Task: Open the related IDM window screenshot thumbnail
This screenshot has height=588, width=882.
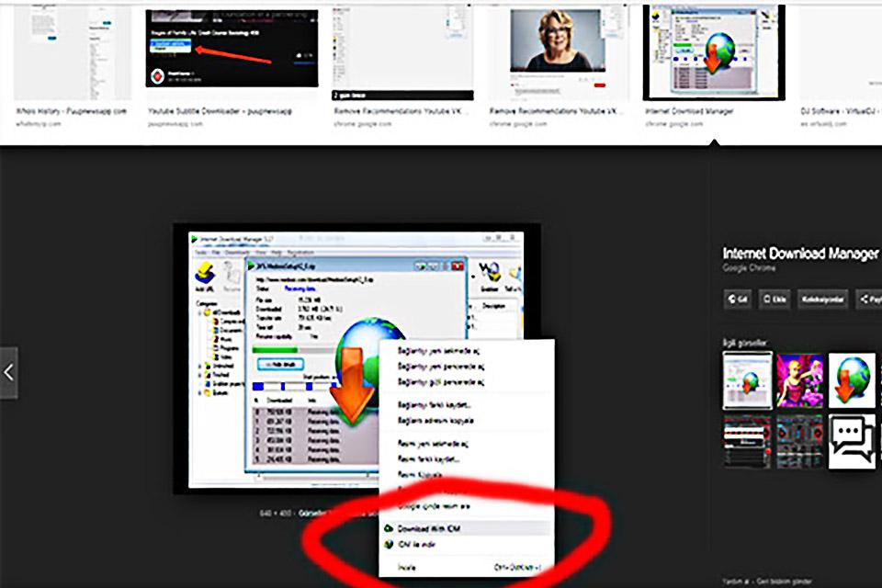Action: coord(747,380)
